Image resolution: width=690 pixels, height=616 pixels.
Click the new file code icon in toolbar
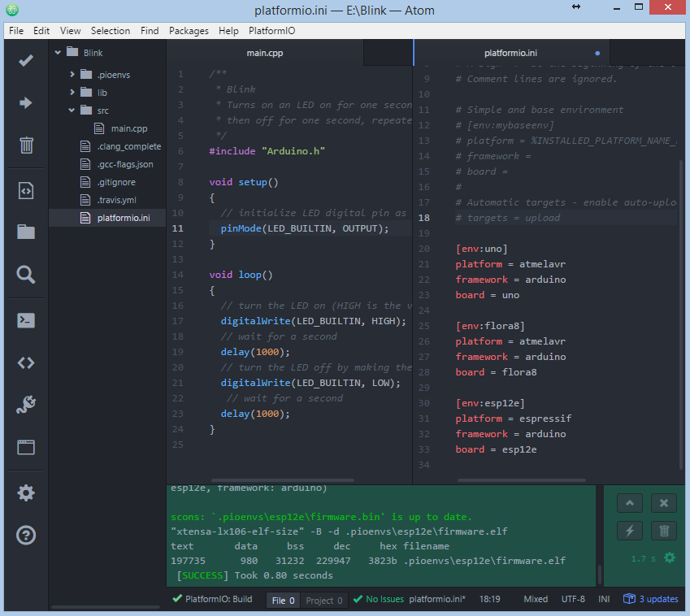[26, 191]
